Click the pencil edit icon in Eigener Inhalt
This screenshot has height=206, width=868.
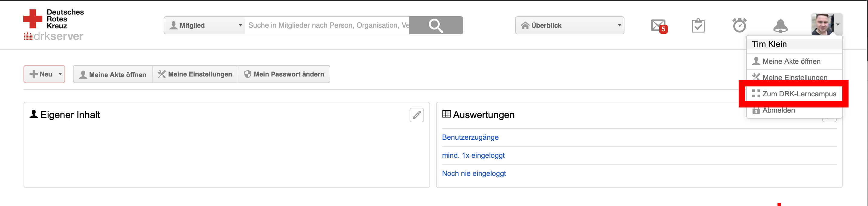(417, 115)
